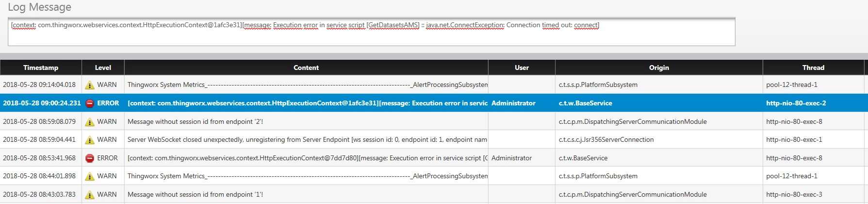Image resolution: width=868 pixels, height=204 pixels.
Task: Click thread http-nio-80-exec-2
Action: (796, 103)
